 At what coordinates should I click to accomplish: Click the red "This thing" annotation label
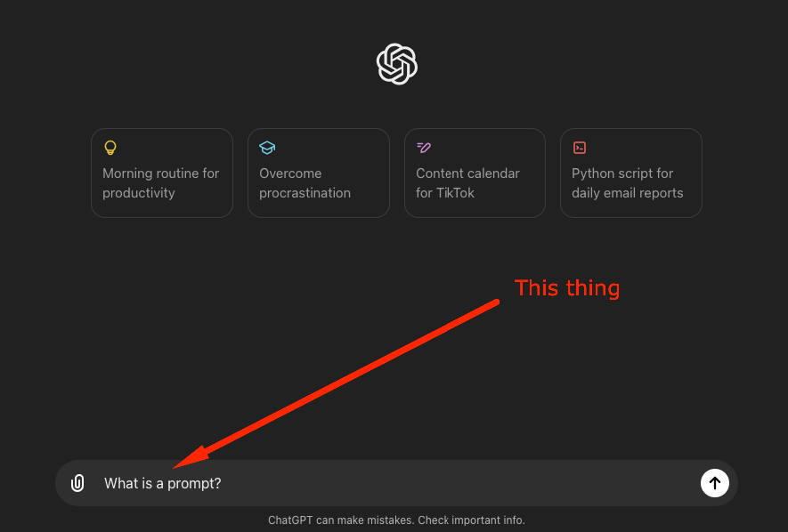(x=567, y=288)
